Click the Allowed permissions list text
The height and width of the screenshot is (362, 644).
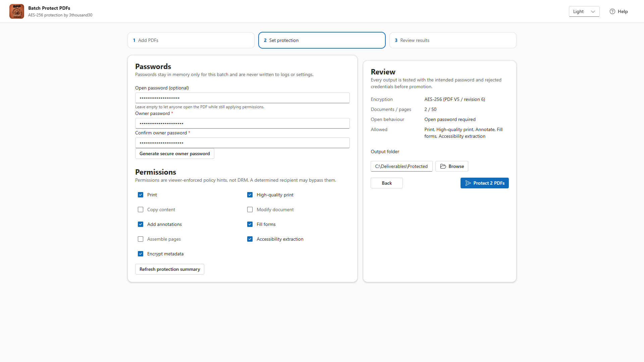pyautogui.click(x=464, y=133)
